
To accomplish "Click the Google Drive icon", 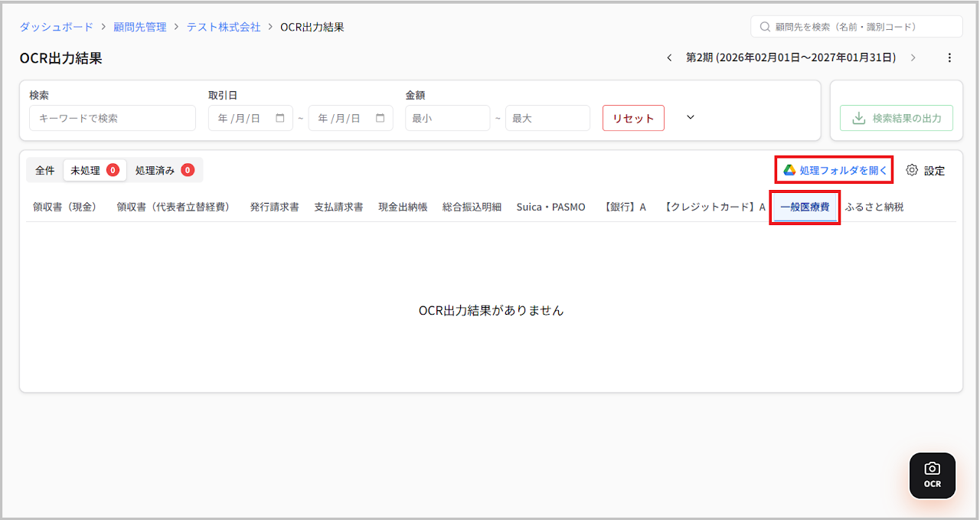I will click(x=789, y=170).
